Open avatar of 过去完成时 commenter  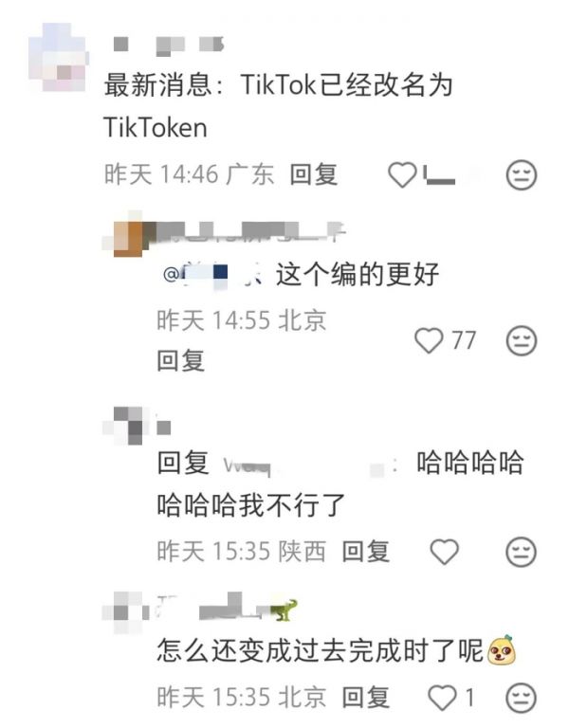coord(124,612)
